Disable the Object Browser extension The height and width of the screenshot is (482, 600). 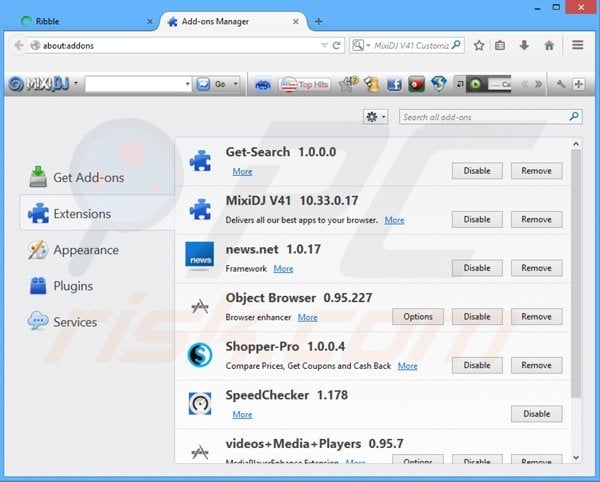[477, 316]
